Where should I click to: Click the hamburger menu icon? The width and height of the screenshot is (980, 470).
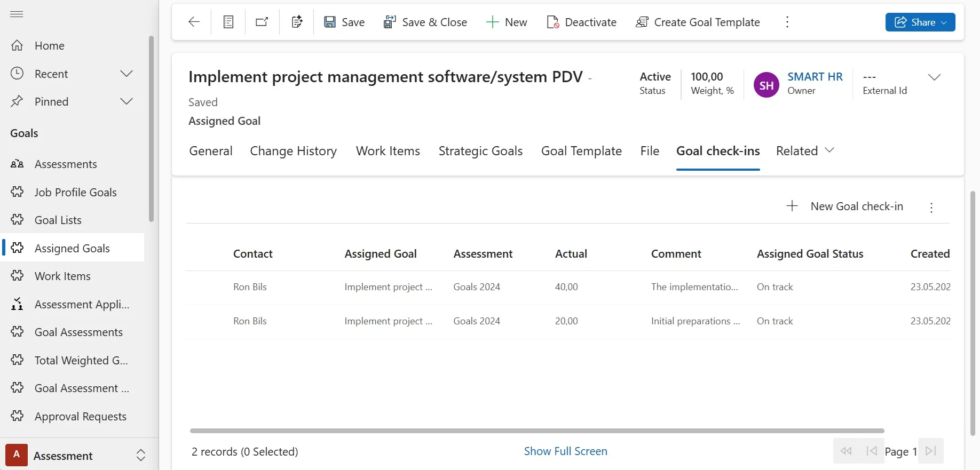[x=17, y=14]
